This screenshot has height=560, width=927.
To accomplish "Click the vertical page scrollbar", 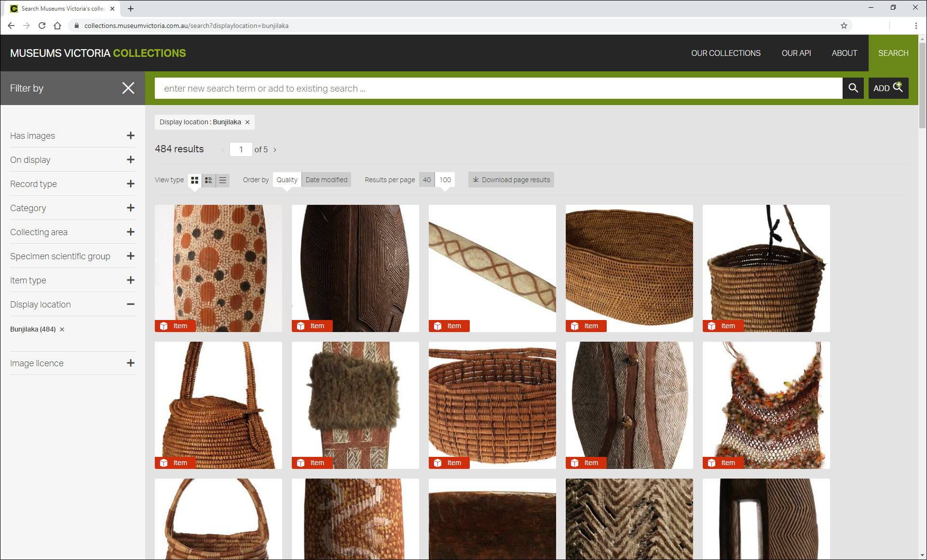I will (922, 85).
